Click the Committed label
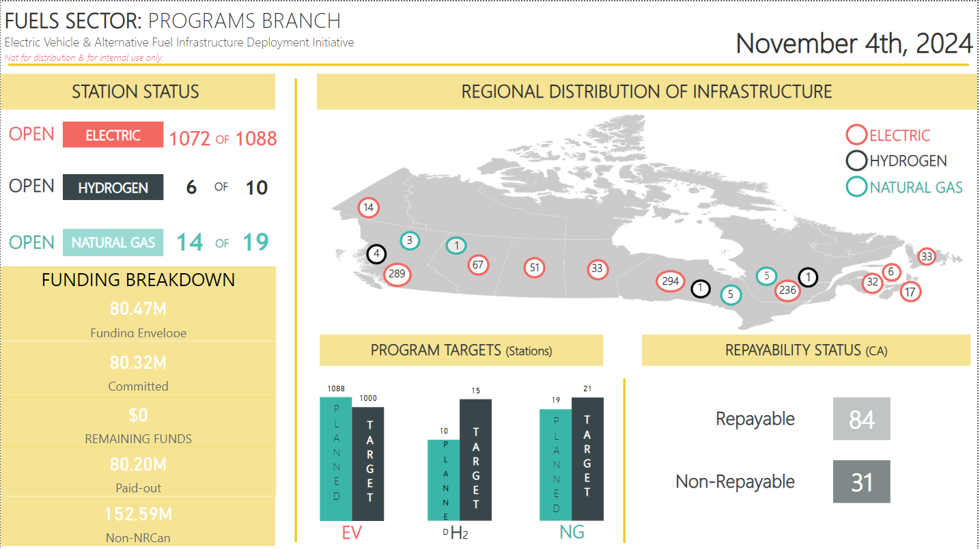Viewport: 980px width, 549px height. [x=138, y=386]
